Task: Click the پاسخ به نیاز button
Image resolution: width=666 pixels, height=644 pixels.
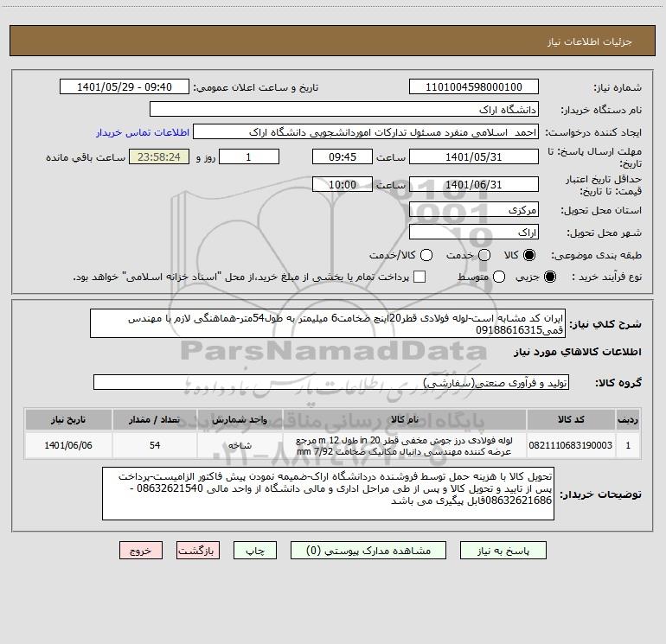Action: click(x=503, y=551)
